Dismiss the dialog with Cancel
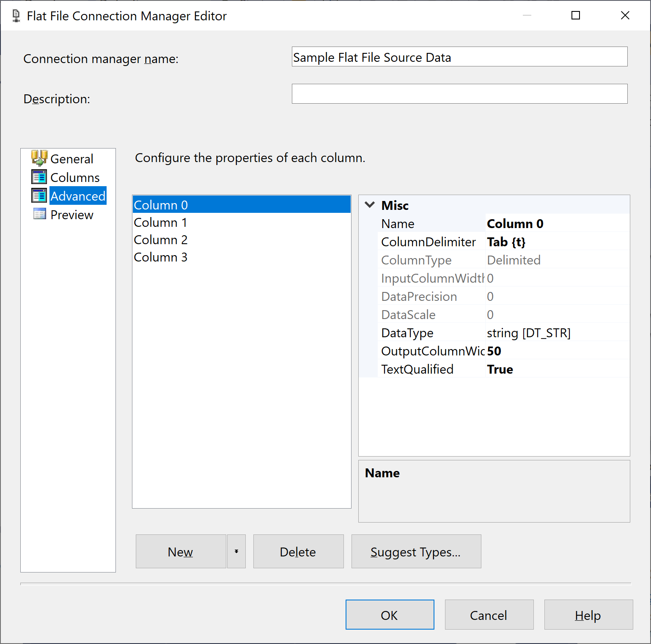The width and height of the screenshot is (651, 644). (x=489, y=614)
